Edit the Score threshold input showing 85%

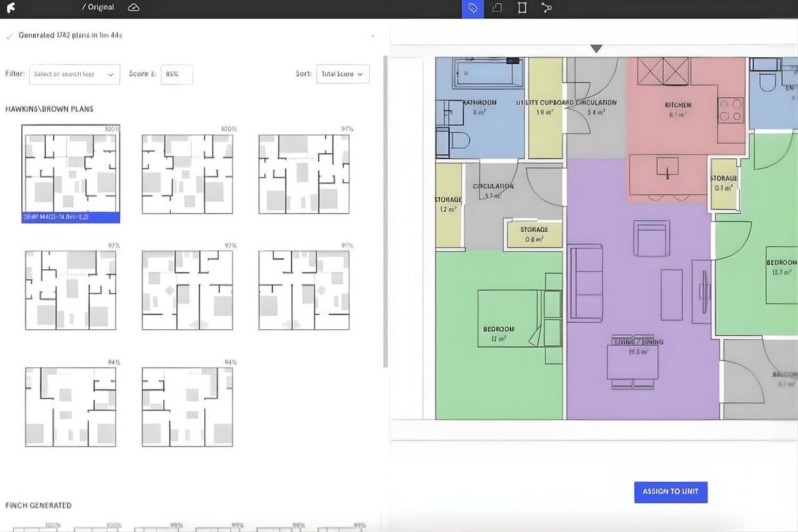point(176,74)
